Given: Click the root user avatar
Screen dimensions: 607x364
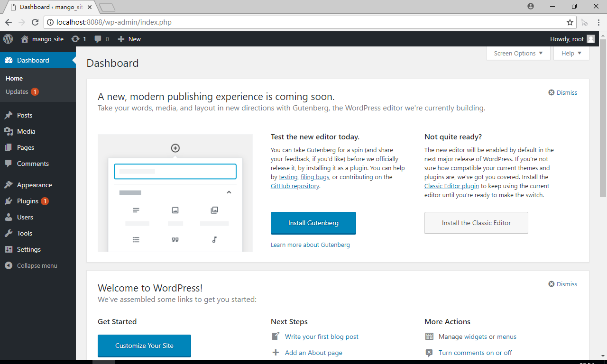Looking at the screenshot, I should pos(590,39).
